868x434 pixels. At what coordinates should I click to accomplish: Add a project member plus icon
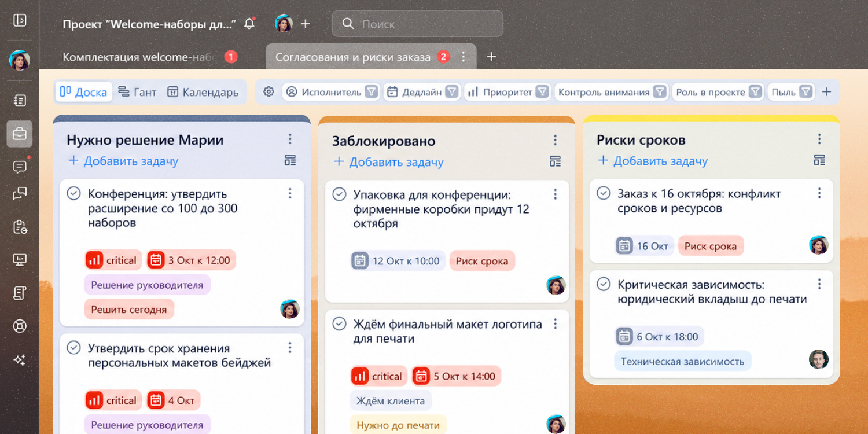coord(306,24)
